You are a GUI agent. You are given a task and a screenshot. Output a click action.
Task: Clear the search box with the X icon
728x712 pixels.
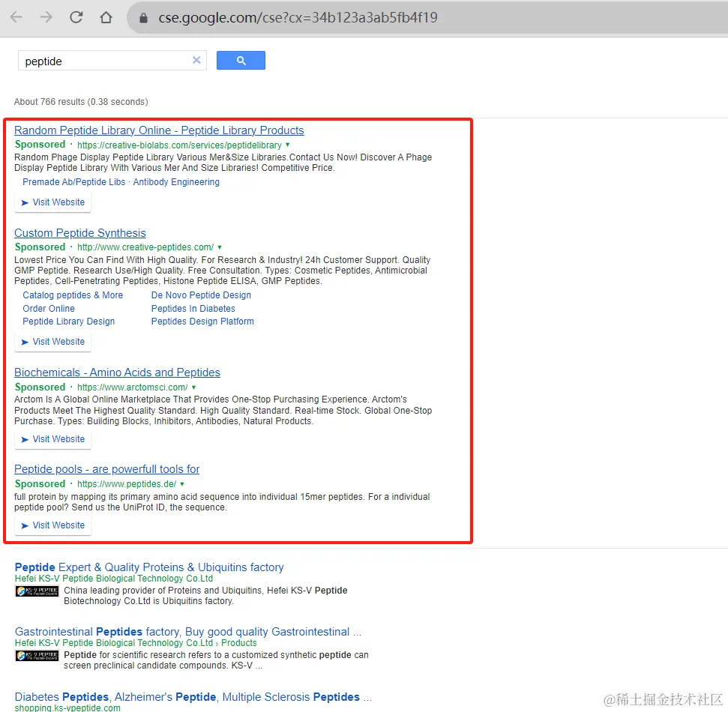pyautogui.click(x=196, y=61)
